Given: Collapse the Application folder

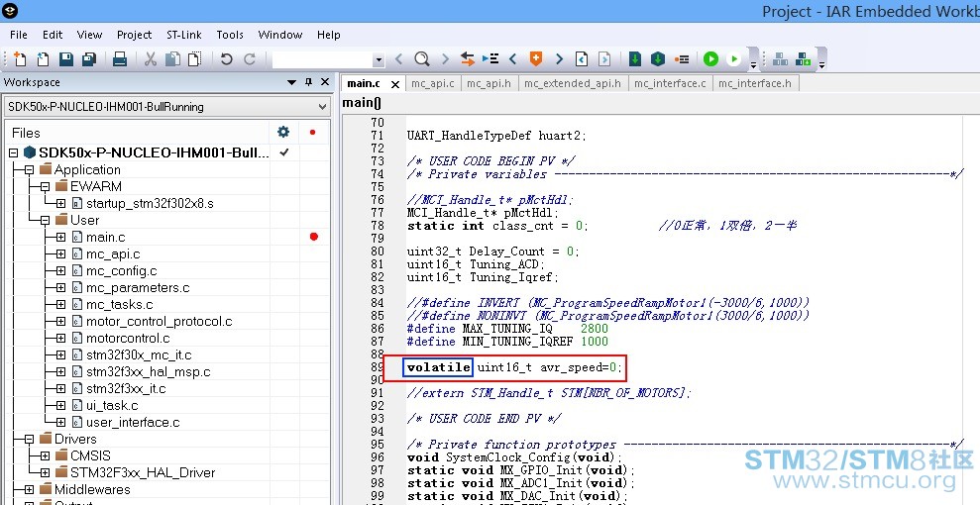Looking at the screenshot, I should pos(29,169).
